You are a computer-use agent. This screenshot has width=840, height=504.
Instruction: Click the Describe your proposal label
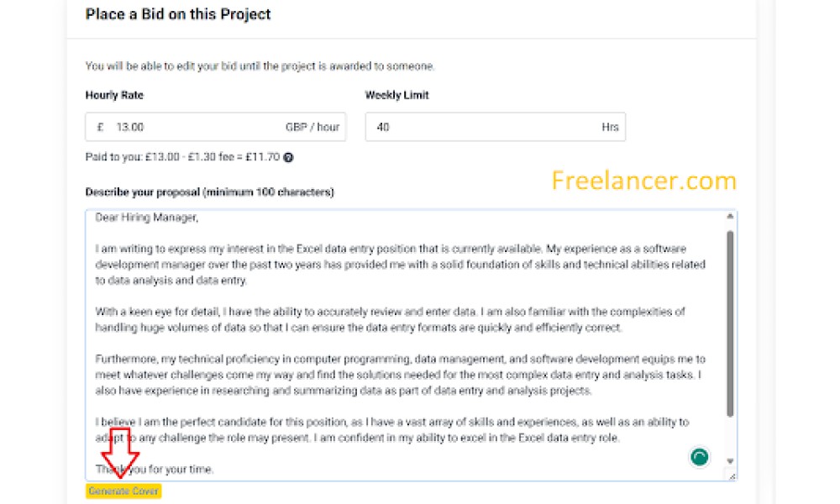click(x=209, y=192)
